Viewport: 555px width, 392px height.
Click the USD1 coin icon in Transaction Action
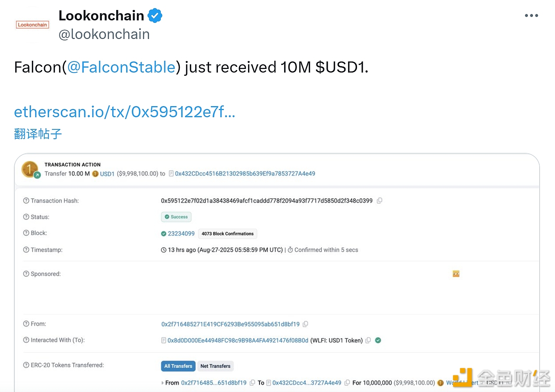(95, 174)
